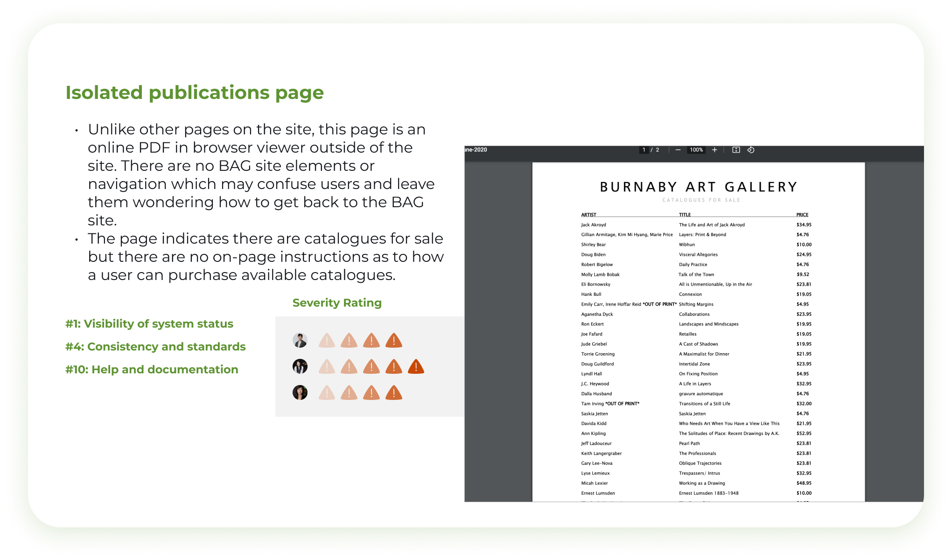Click the artist name 'Joe Fafard'
Screen dimensions: 952x560
(592, 334)
